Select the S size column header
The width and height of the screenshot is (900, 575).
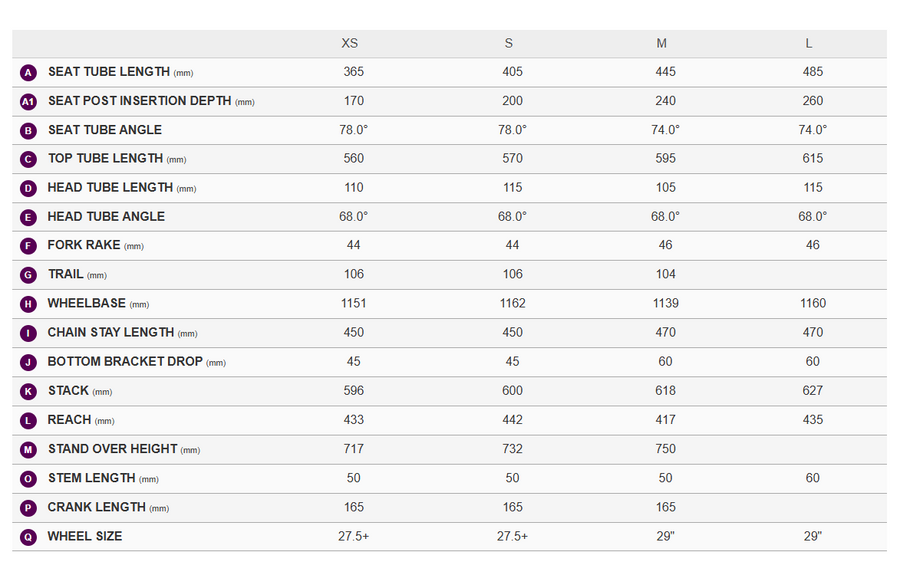click(509, 43)
